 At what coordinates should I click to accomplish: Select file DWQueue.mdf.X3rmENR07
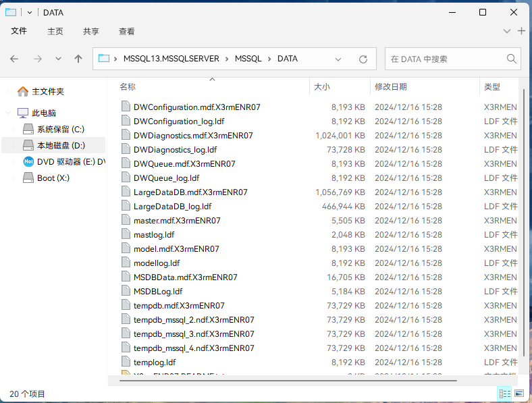coord(184,164)
